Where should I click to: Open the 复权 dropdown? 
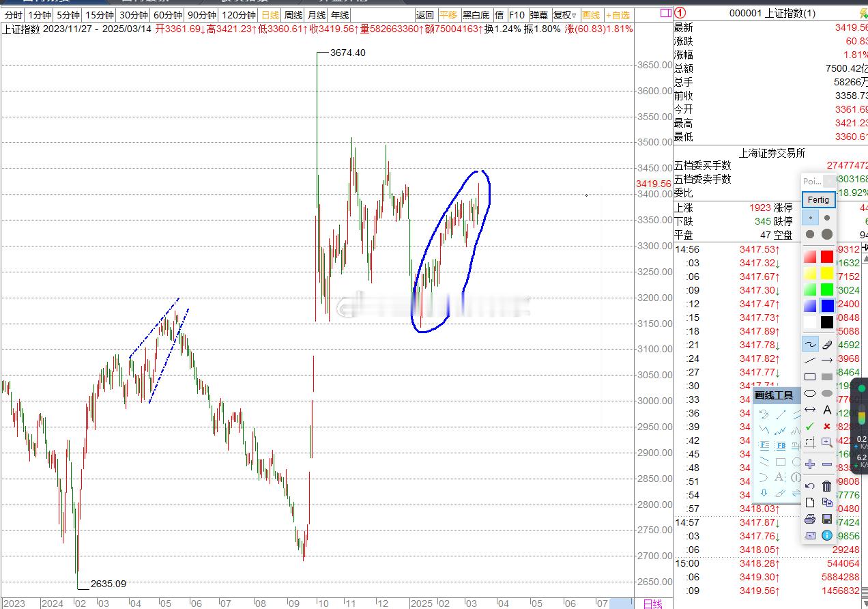tap(564, 15)
